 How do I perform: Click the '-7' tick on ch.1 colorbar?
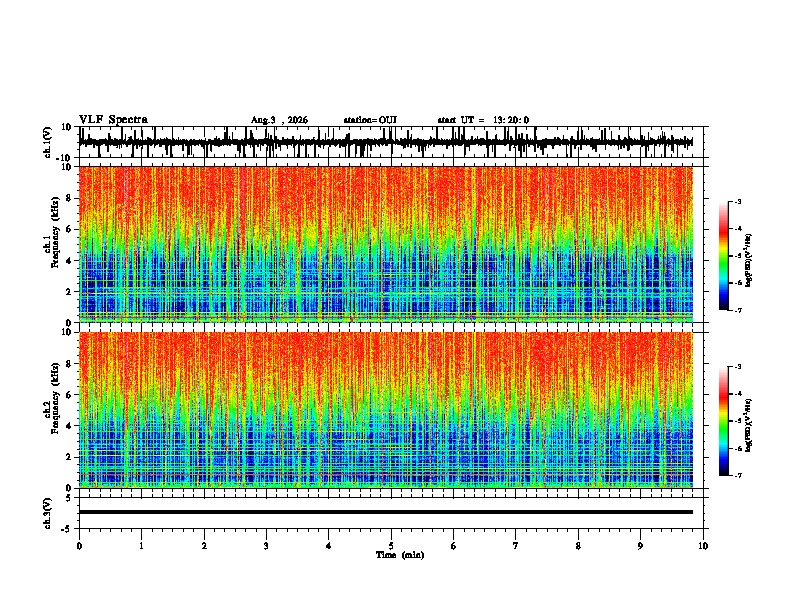[738, 310]
